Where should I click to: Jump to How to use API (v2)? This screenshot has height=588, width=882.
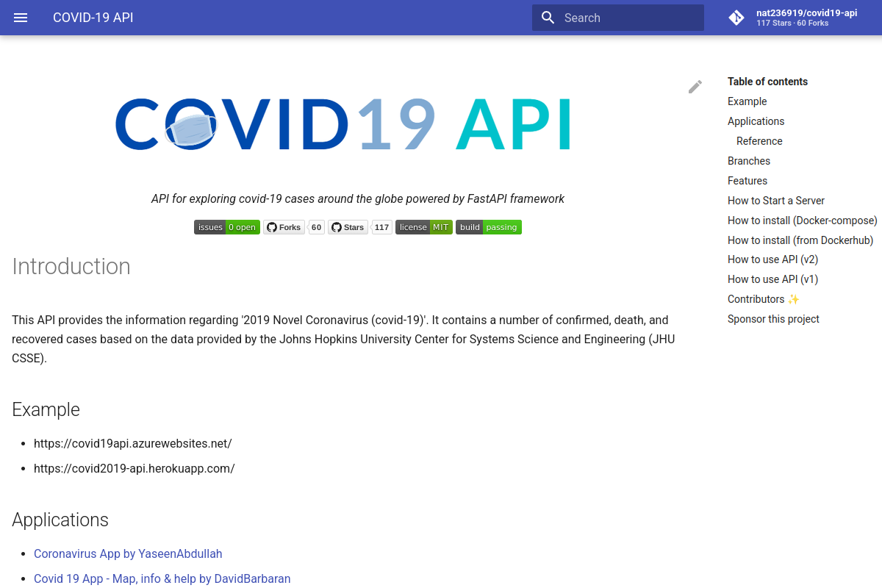tap(773, 259)
